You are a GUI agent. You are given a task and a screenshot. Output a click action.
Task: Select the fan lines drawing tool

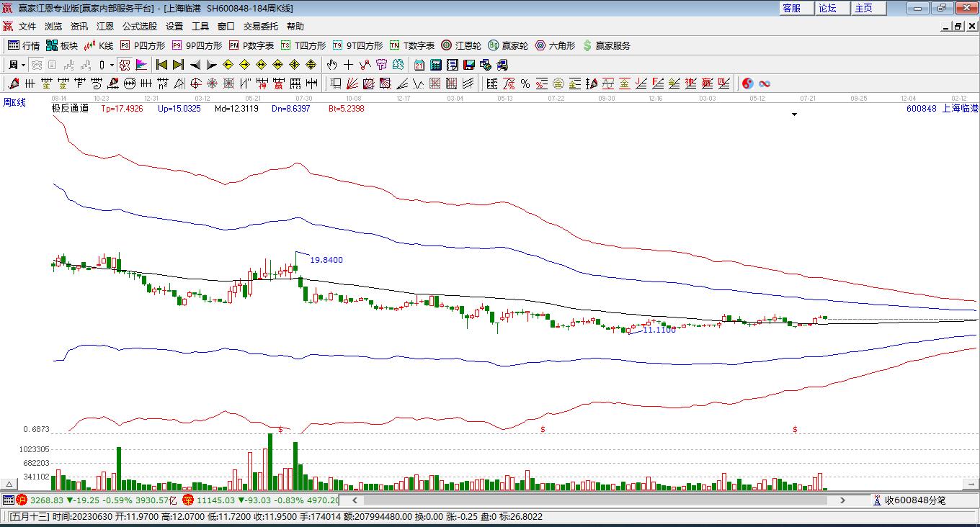[x=352, y=84]
